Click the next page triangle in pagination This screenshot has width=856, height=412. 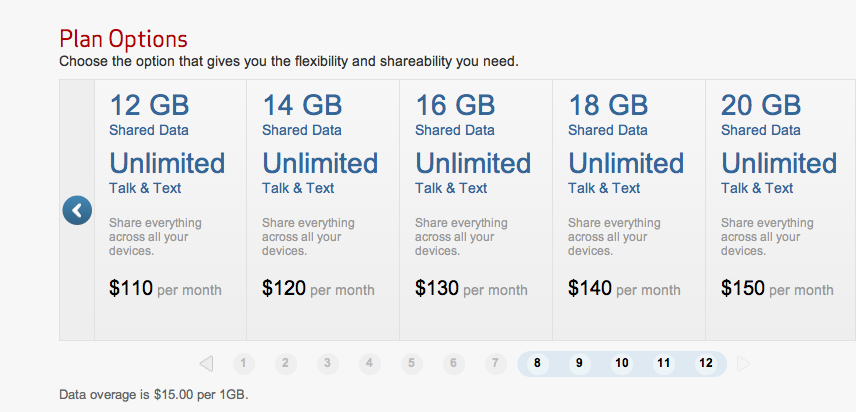744,363
